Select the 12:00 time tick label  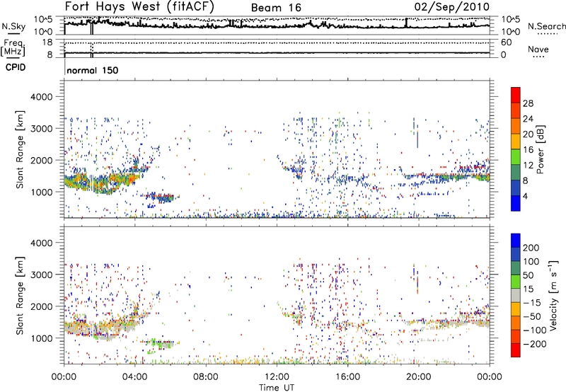pyautogui.click(x=277, y=377)
